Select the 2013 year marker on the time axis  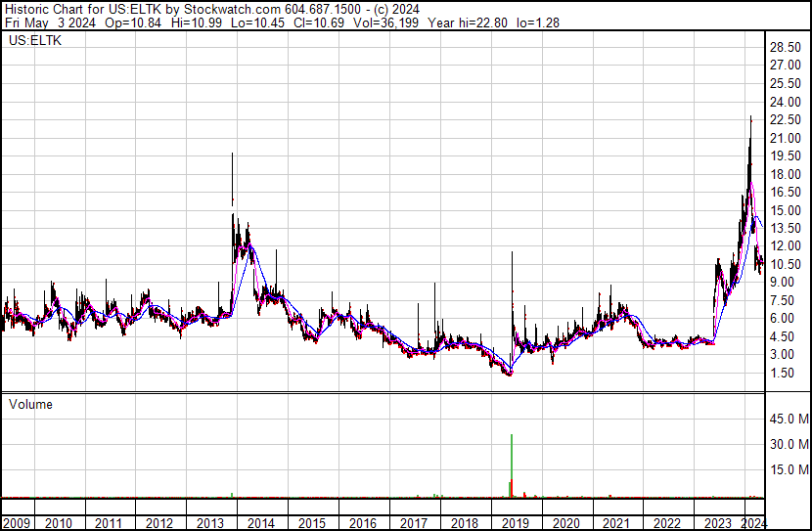[x=210, y=523]
